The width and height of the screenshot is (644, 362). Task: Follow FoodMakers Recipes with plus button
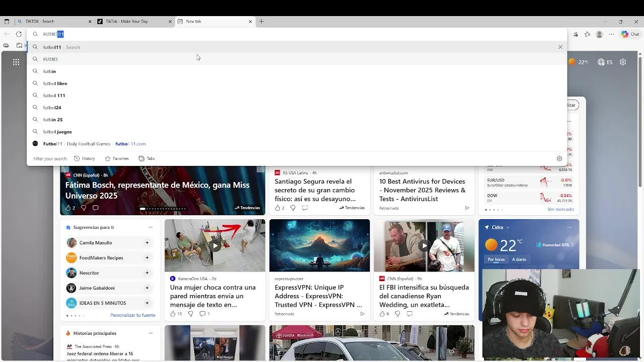pyautogui.click(x=147, y=257)
